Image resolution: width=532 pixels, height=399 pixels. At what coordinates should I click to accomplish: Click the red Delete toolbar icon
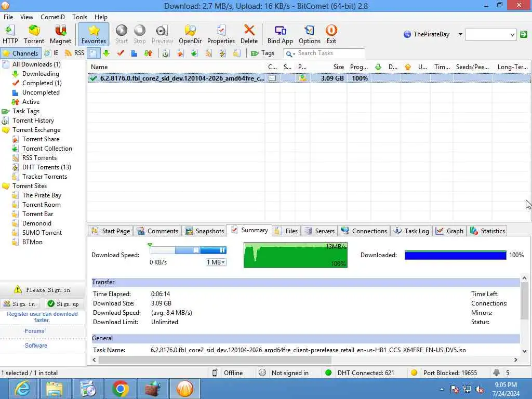tap(249, 34)
